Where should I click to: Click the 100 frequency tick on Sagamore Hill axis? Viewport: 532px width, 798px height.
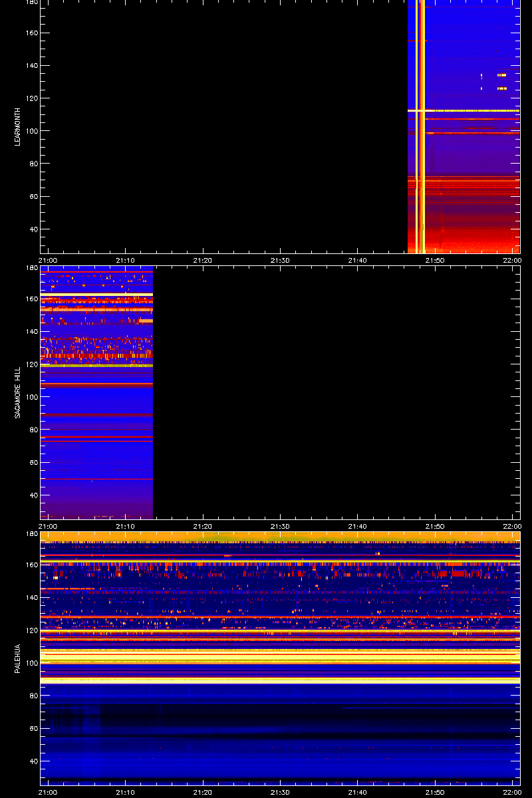pos(33,397)
